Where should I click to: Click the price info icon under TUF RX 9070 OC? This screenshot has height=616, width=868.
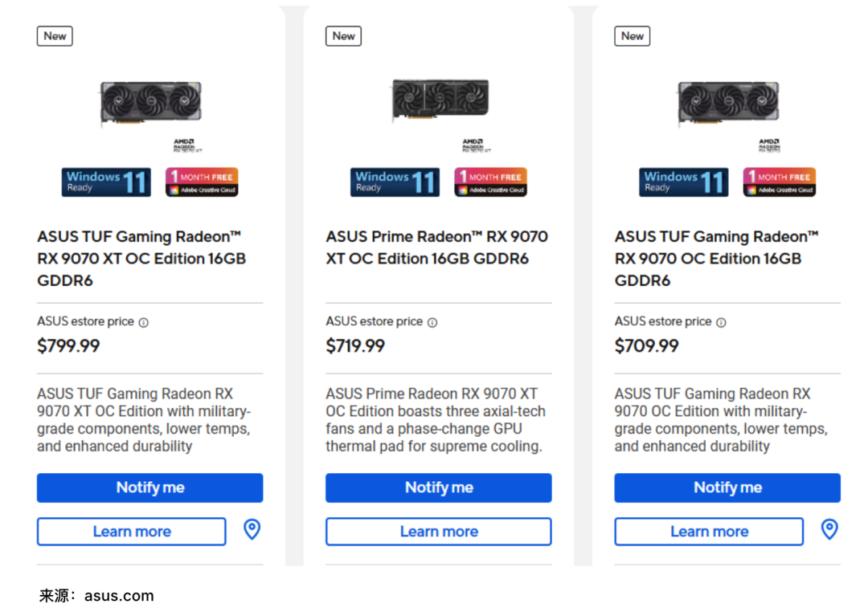(721, 322)
